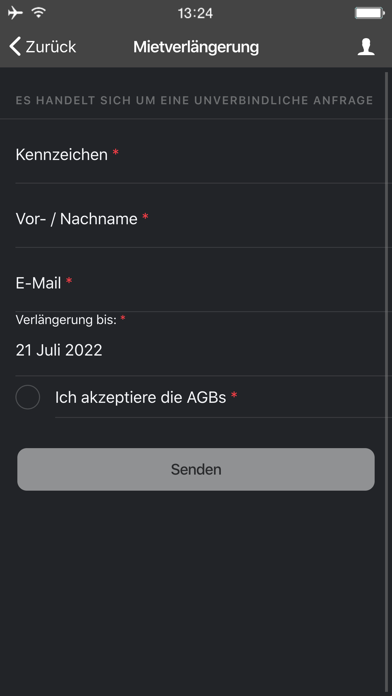
Task: Submit the form with Senden button
Action: (196, 469)
